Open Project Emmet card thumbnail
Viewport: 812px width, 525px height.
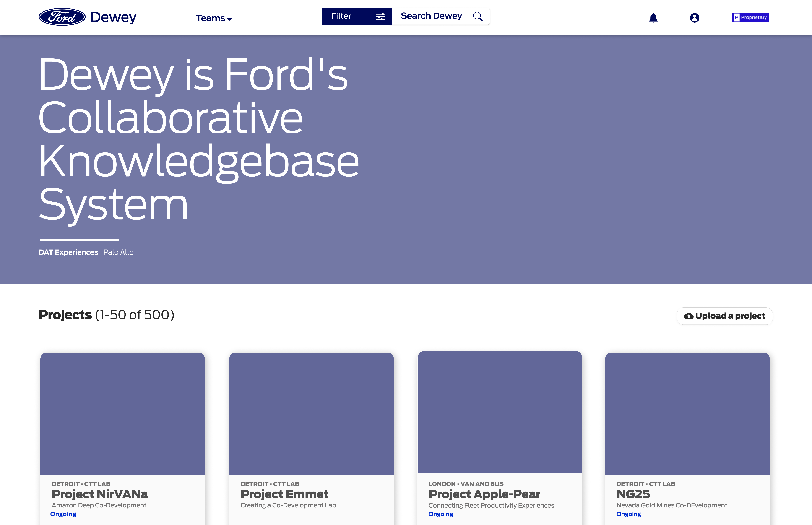311,413
